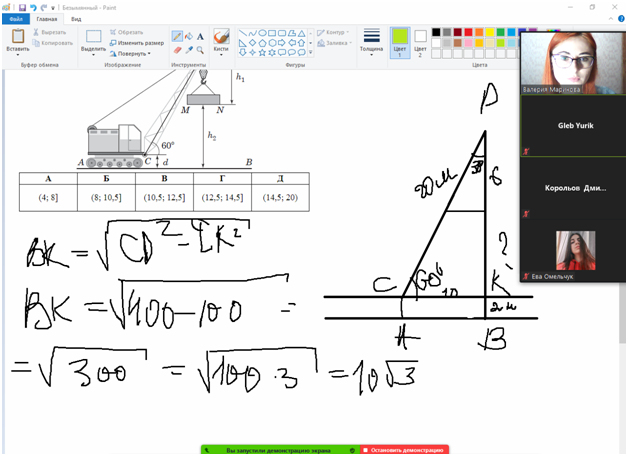
Task: Select the Magnifier tool
Action: [200, 49]
